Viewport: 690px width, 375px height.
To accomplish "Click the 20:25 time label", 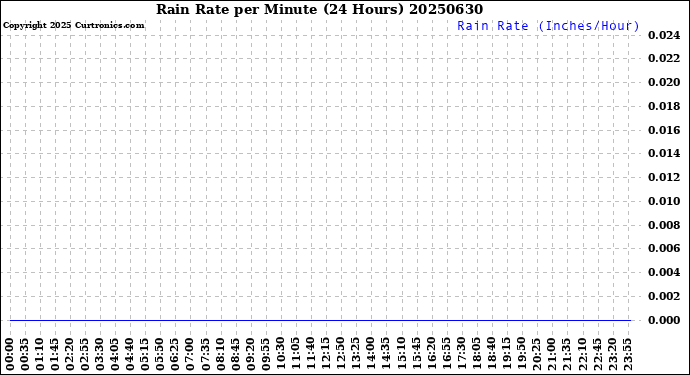I will coord(537,355).
